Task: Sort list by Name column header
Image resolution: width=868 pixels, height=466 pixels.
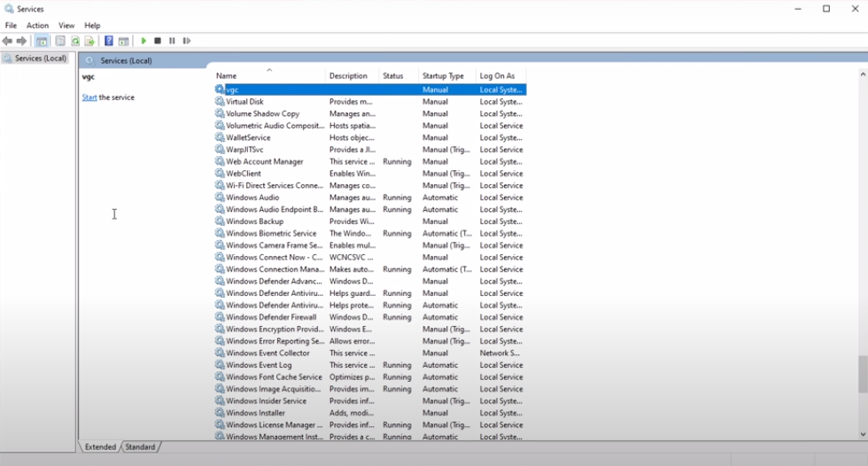Action: (269, 76)
